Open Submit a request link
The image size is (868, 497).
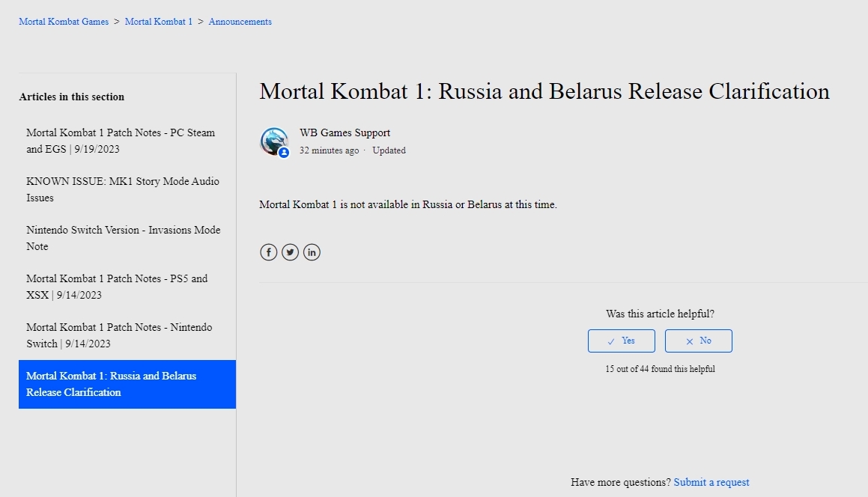[x=711, y=482]
